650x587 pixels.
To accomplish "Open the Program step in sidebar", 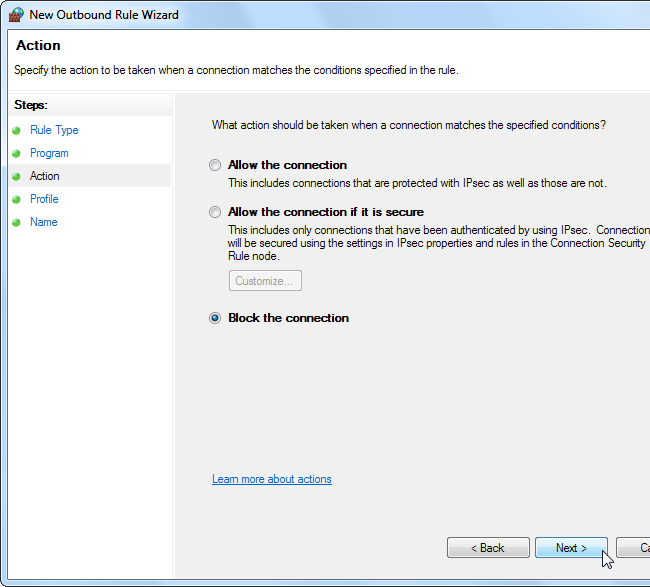I will (49, 153).
